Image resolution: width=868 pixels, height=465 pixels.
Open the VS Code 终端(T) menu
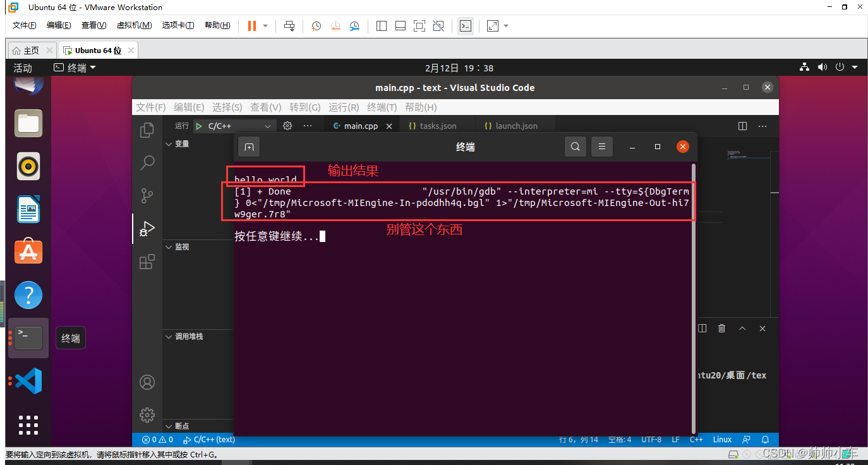tap(382, 107)
